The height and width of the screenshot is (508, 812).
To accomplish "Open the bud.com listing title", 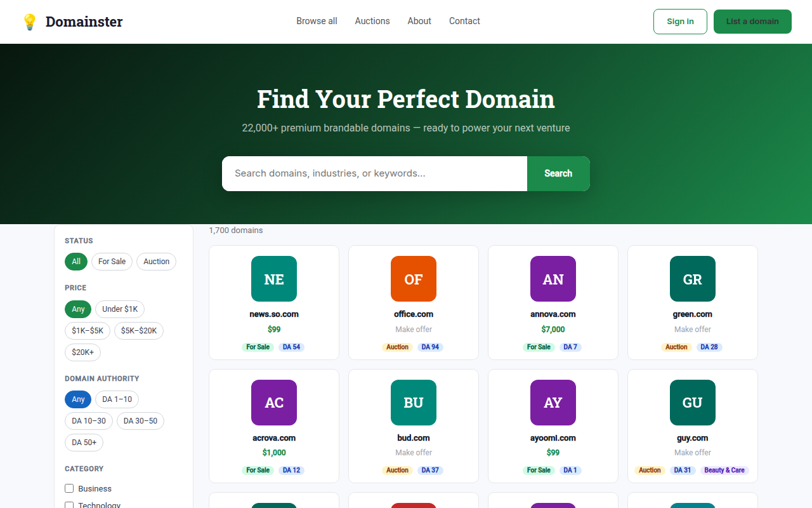I will point(414,438).
